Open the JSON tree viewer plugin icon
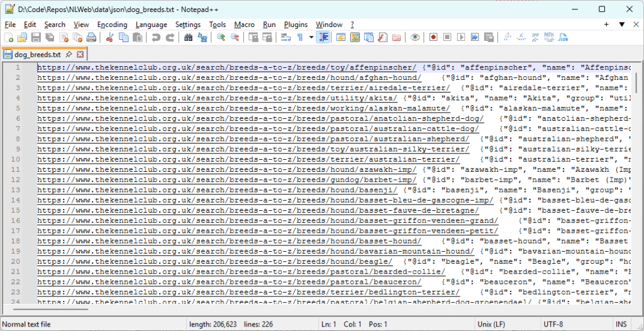Screen dimensions: 644x331 [x=508, y=38]
